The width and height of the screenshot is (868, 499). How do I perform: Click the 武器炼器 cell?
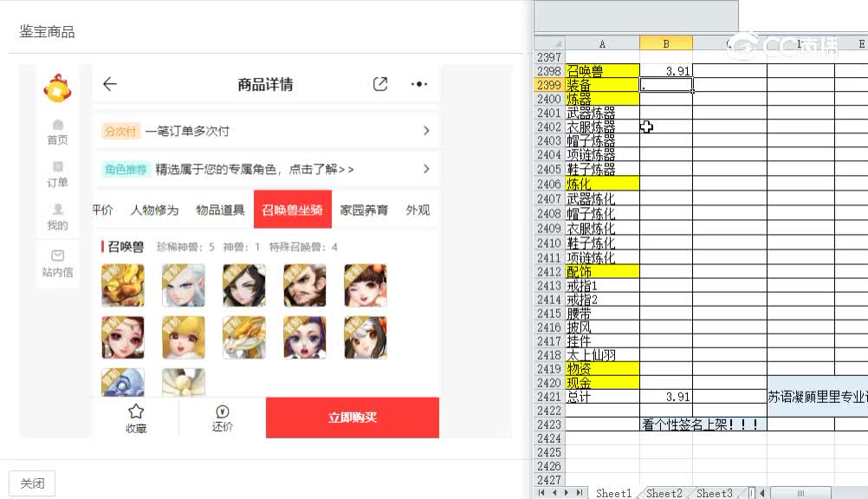602,113
